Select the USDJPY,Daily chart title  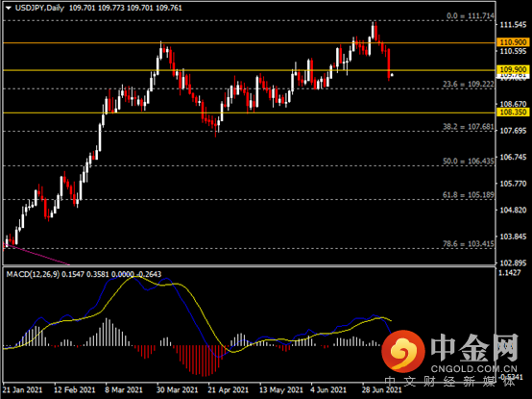point(39,8)
